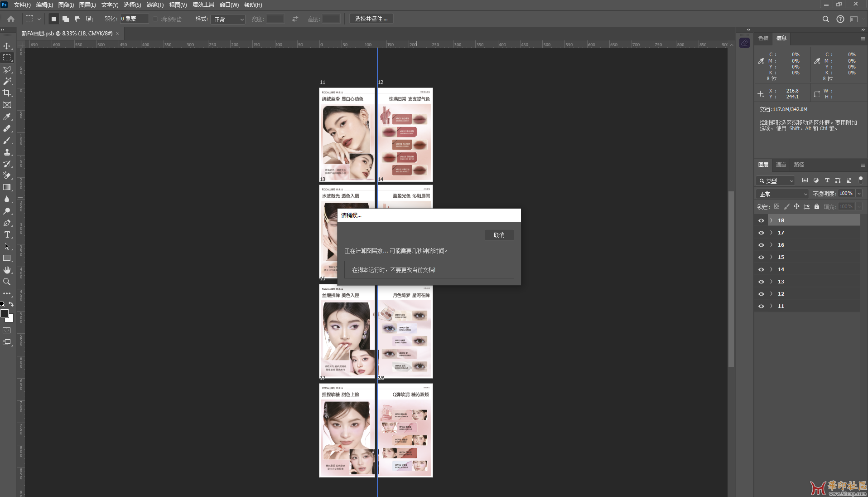
Task: Select the Horizontal Type tool
Action: (x=7, y=234)
